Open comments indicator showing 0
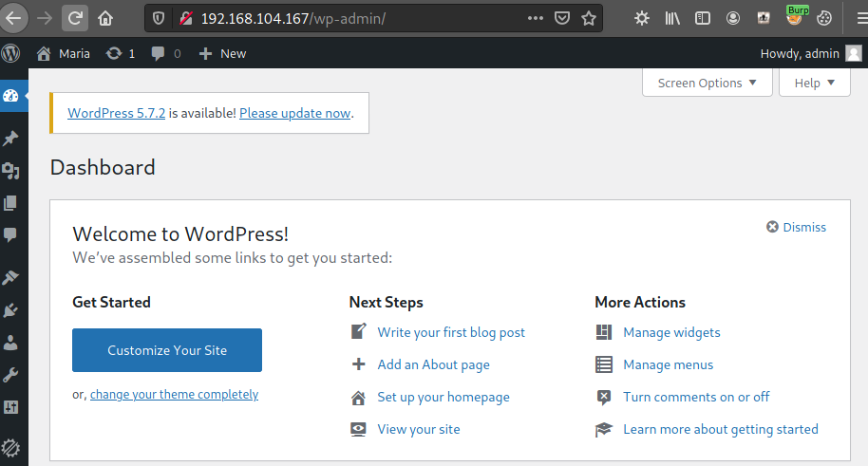The image size is (868, 466). click(166, 54)
